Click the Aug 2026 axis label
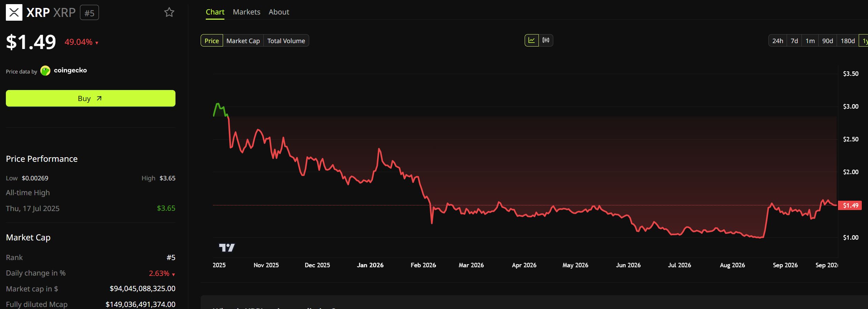Image resolution: width=868 pixels, height=309 pixels. [x=733, y=265]
